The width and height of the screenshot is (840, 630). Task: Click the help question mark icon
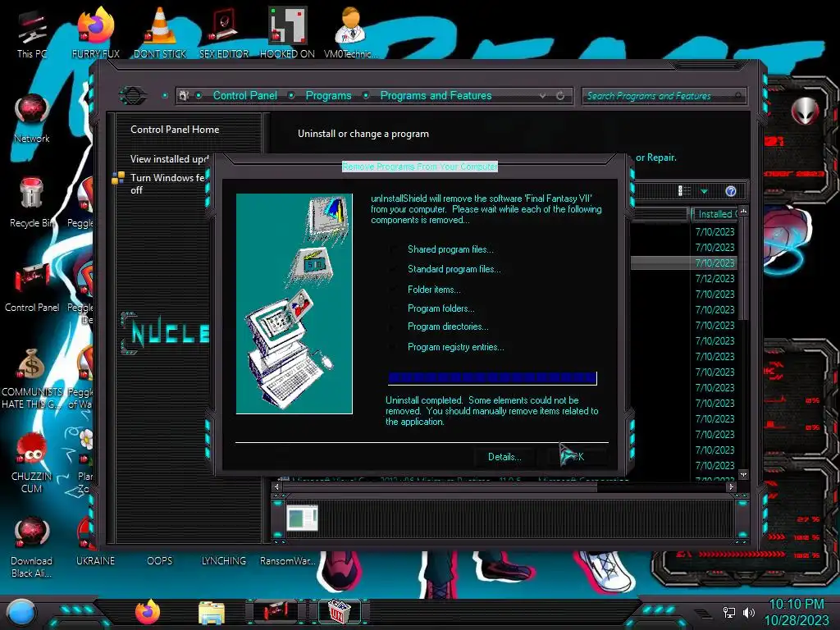coord(731,191)
